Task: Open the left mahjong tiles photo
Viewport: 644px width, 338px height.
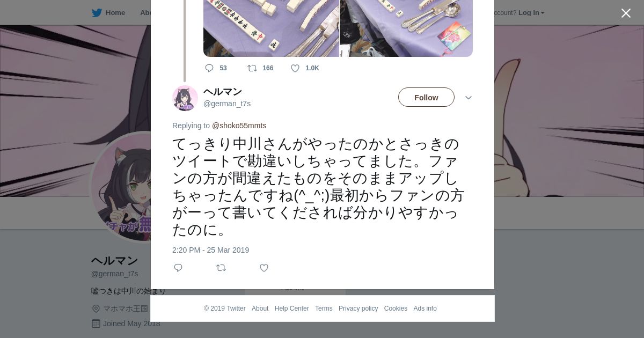Action: coord(271,28)
